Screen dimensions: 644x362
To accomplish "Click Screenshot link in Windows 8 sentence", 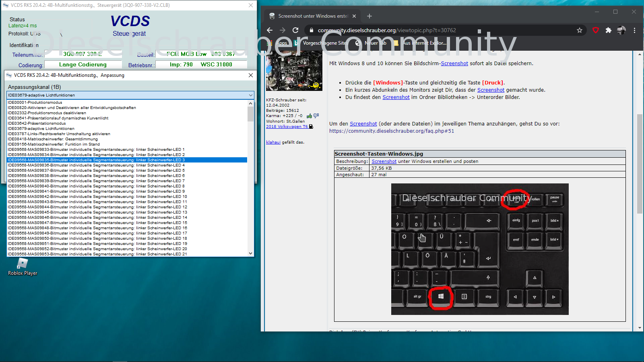I will tap(454, 64).
